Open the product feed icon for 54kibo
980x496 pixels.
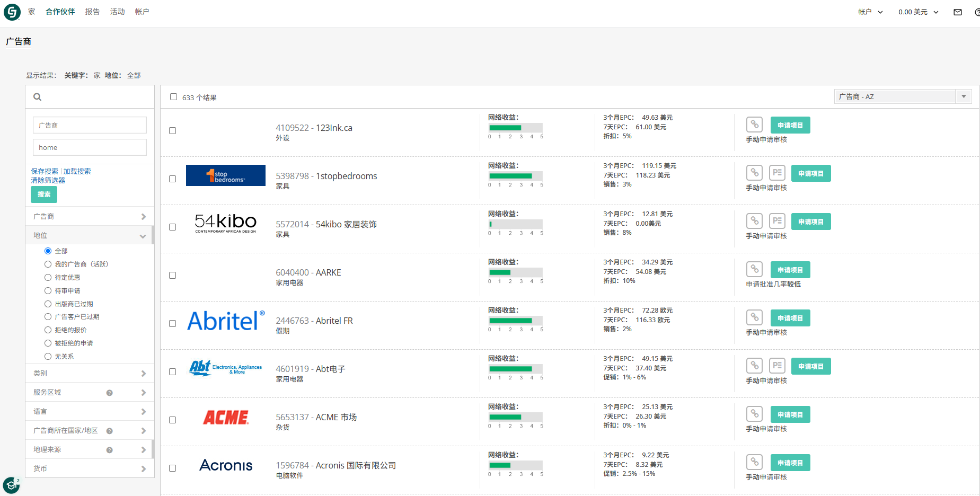tap(777, 222)
